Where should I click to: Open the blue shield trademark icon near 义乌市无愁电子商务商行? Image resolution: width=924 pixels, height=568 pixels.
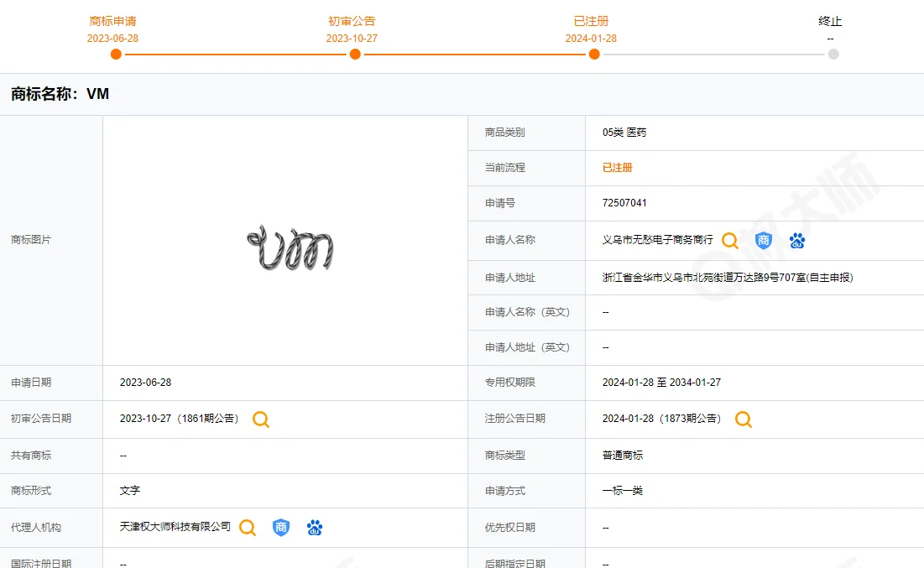coord(763,241)
